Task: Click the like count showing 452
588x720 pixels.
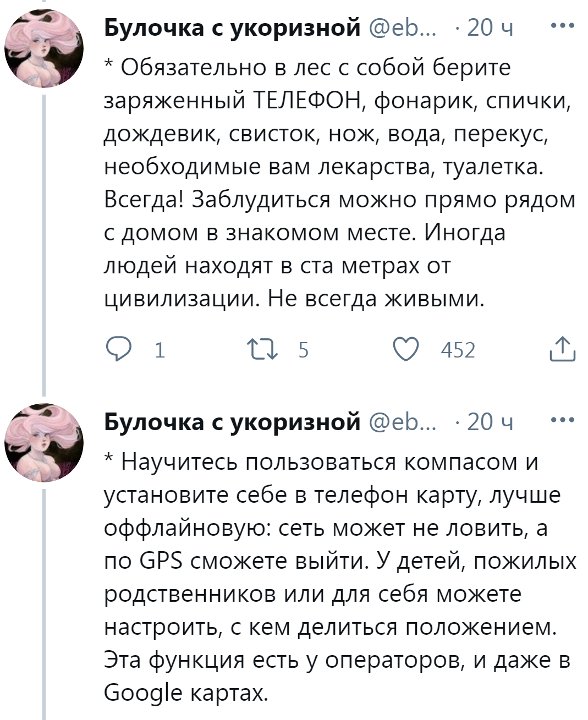Action: tap(458, 350)
